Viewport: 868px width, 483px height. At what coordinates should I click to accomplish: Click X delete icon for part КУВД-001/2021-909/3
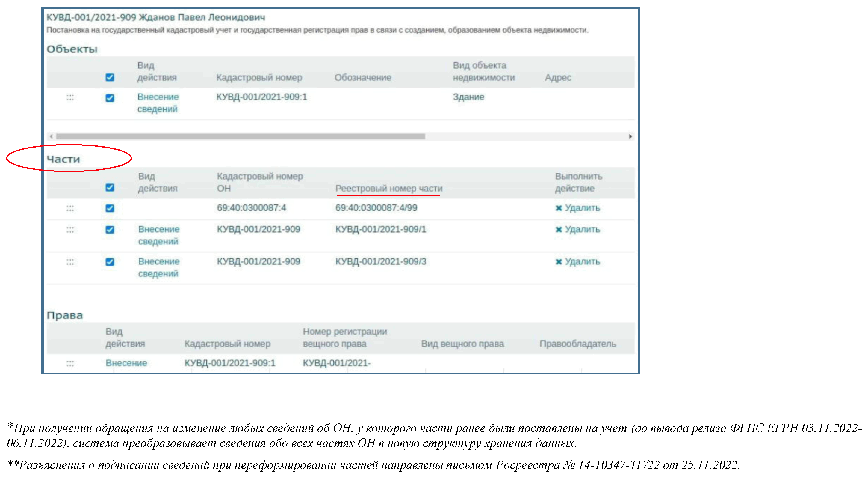(558, 262)
